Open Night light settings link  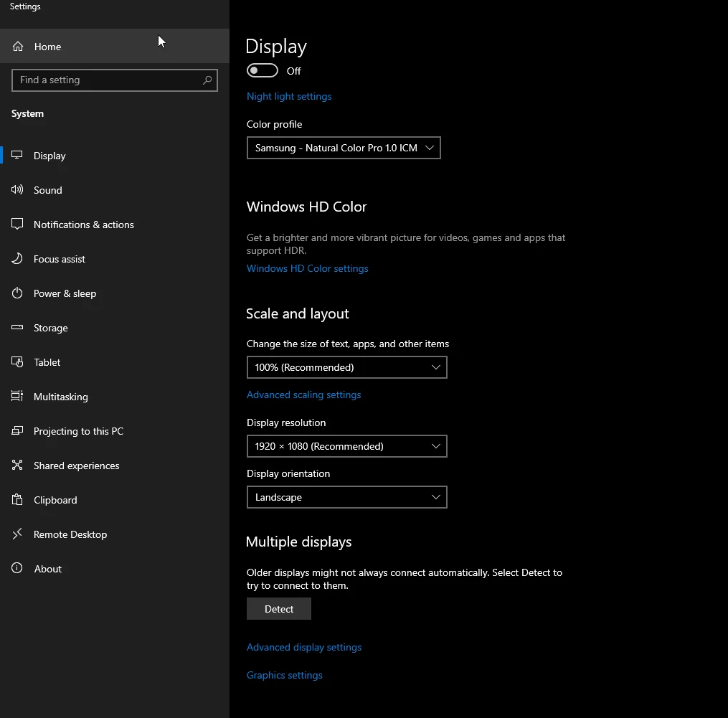289,96
